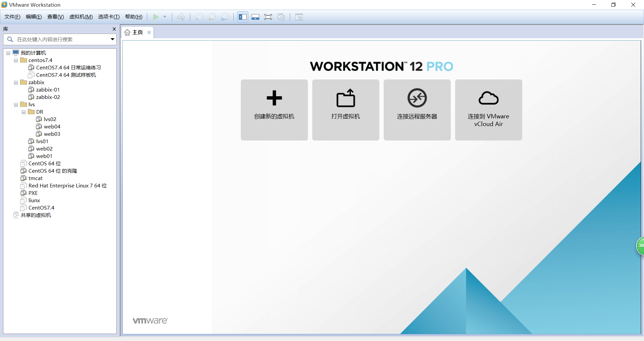Select Red Hat Enterprise Linux 7 64 位

tap(67, 186)
